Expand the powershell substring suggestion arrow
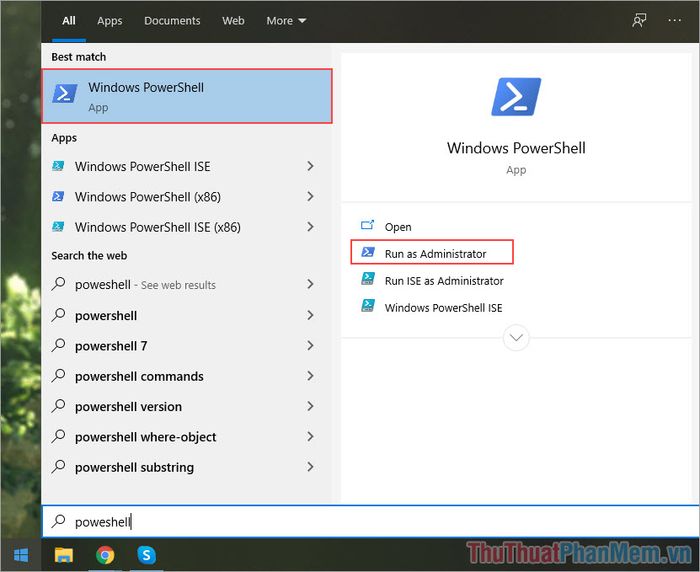This screenshot has width=700, height=572. click(x=310, y=467)
